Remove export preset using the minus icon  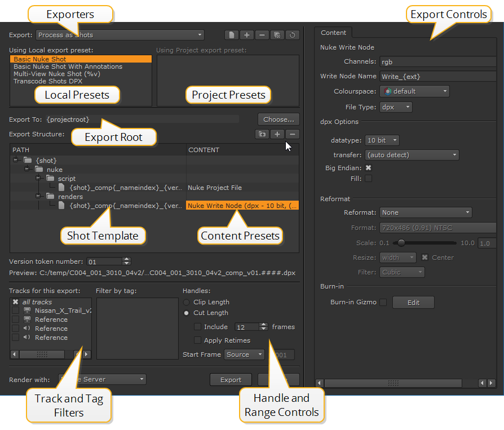pyautogui.click(x=262, y=35)
